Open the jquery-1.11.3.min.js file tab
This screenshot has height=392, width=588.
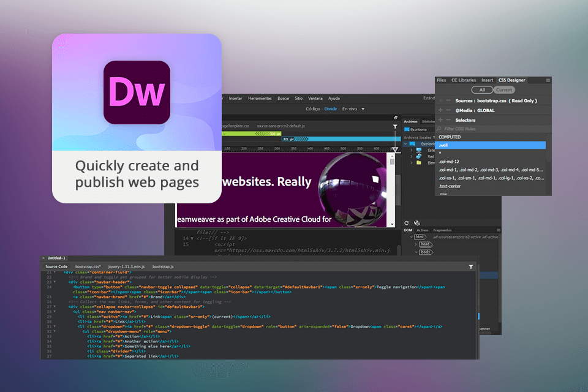[x=127, y=266]
